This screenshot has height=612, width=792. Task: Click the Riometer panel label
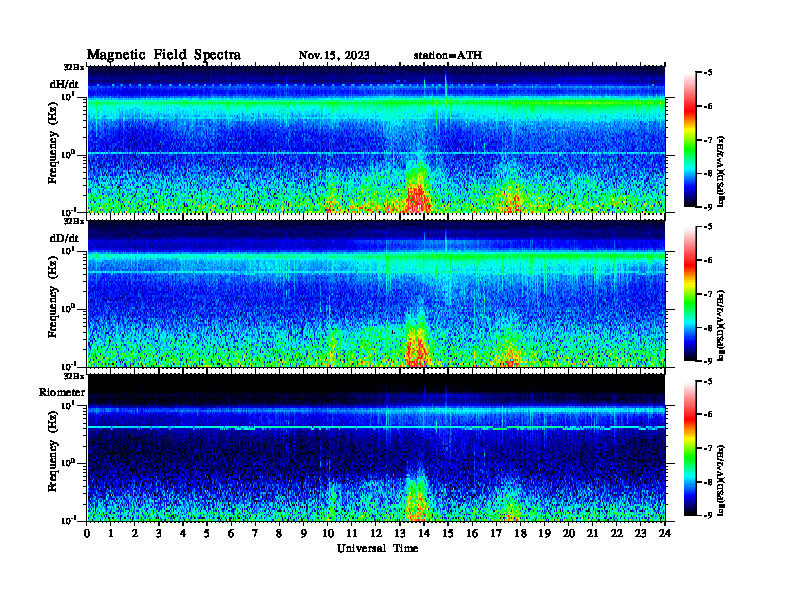coord(62,392)
